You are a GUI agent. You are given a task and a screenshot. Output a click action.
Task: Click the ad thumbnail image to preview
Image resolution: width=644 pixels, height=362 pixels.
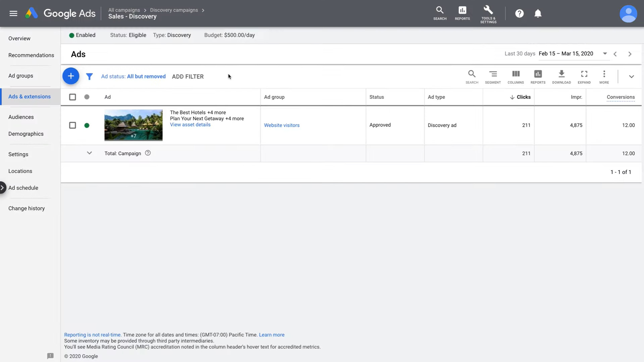point(133,125)
